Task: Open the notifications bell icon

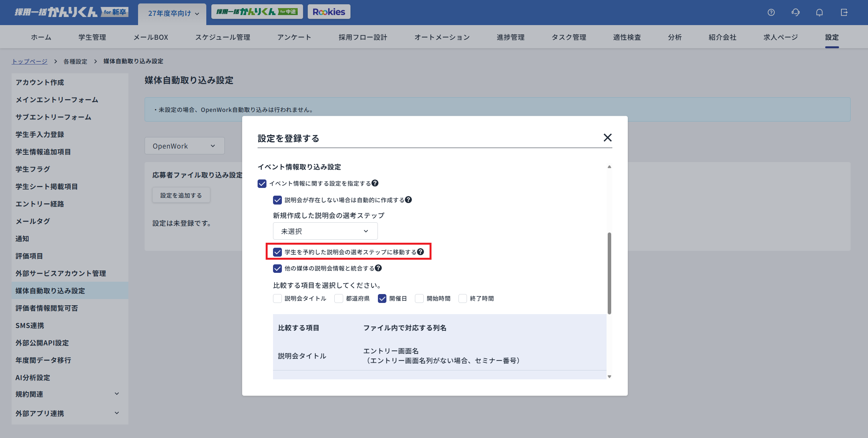Action: click(819, 12)
